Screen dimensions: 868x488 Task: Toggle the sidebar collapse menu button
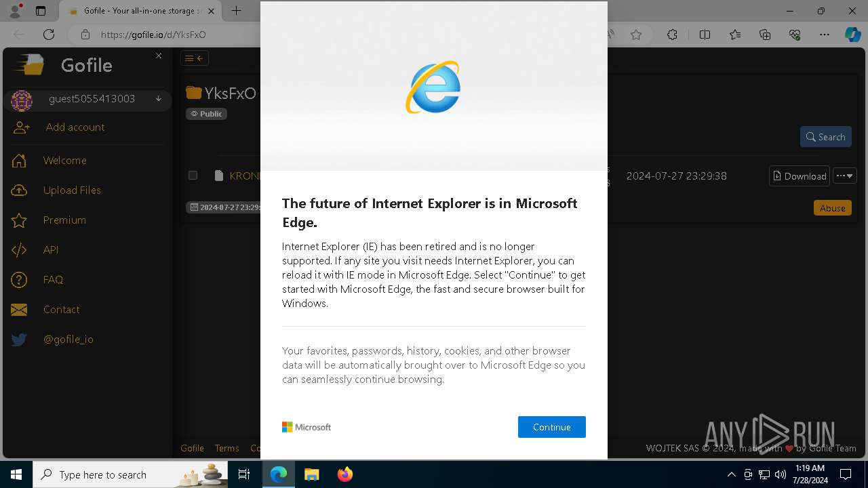(194, 58)
